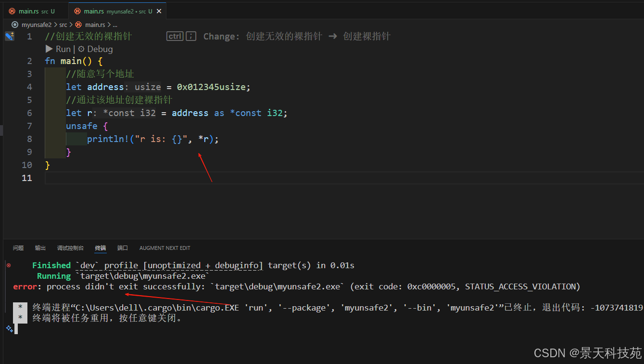Accept the Change suggestion 创建裸指针
Screen dimensions: 644x364
pyautogui.click(x=367, y=36)
